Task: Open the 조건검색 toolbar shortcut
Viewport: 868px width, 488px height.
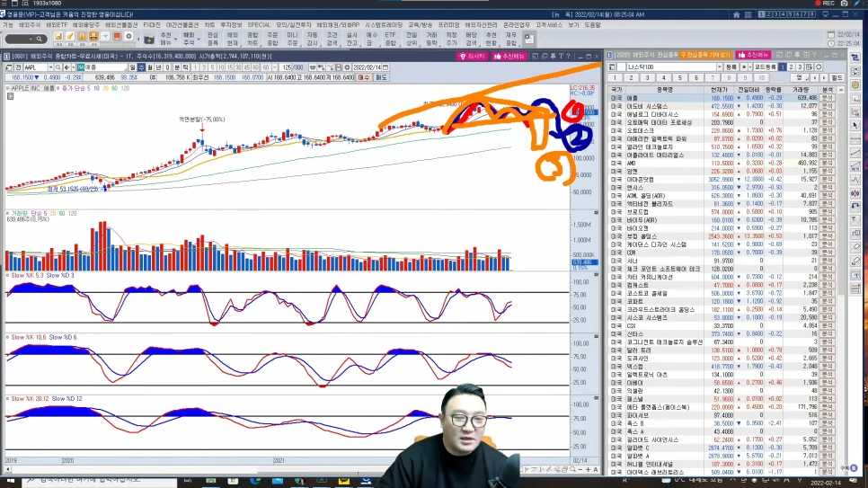Action: tap(332, 39)
